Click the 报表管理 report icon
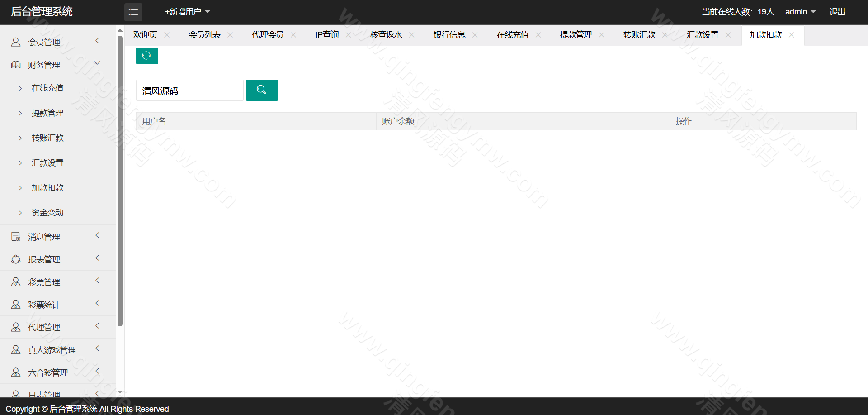 click(16, 259)
